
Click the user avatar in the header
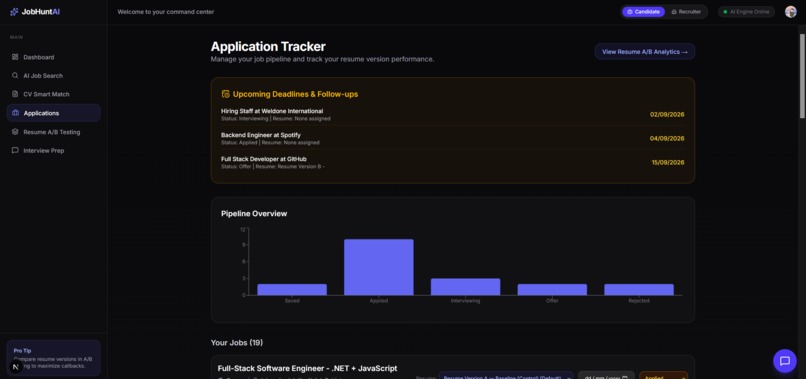[791, 12]
